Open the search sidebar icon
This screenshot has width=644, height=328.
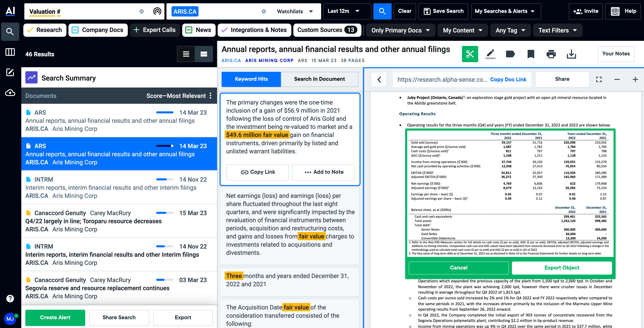[x=10, y=32]
